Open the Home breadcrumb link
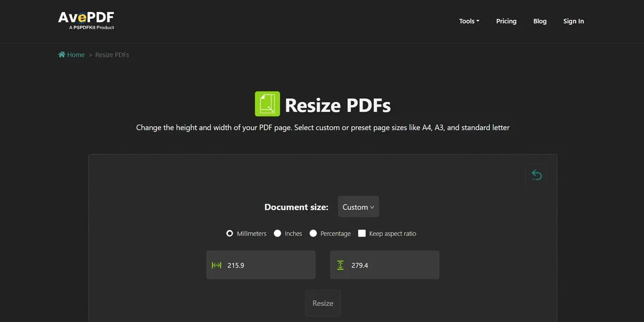Image resolution: width=644 pixels, height=322 pixels. tap(75, 54)
